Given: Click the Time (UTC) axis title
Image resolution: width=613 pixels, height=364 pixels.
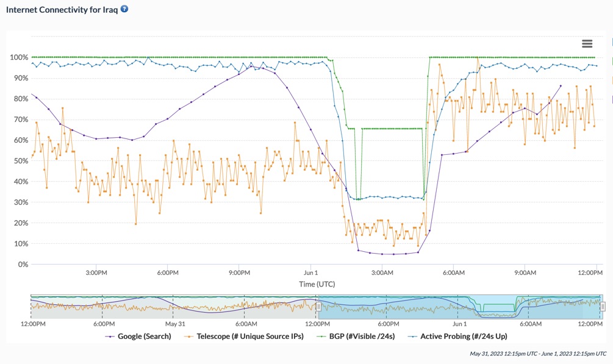Looking at the screenshot, I should (317, 284).
